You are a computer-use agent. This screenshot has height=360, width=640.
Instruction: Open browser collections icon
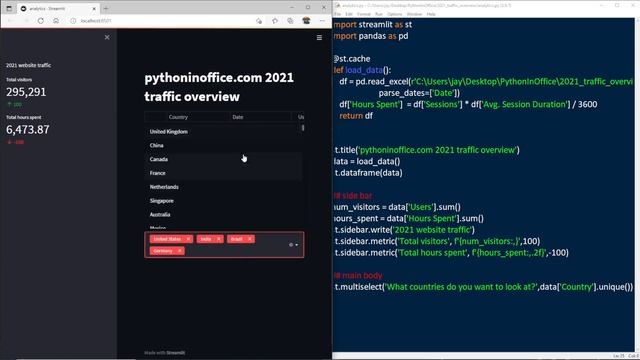click(x=290, y=21)
